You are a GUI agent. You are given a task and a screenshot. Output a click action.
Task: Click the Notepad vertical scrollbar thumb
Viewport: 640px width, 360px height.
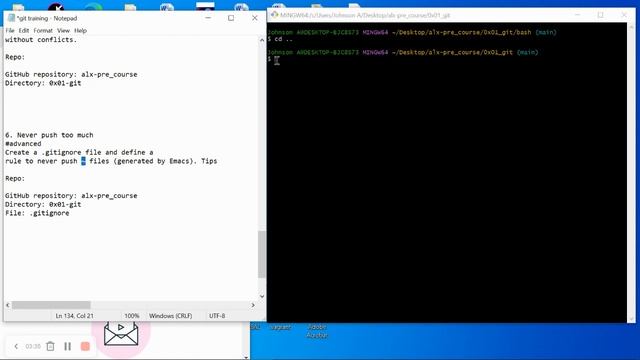click(x=262, y=254)
